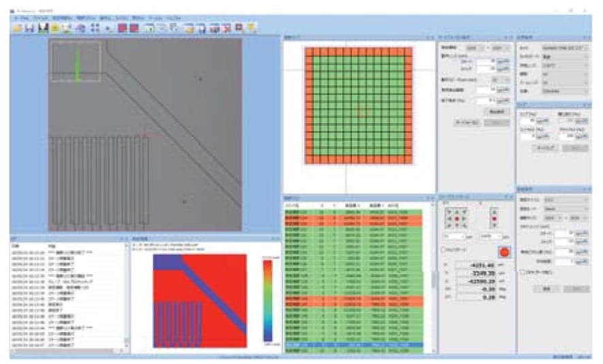This screenshot has height=364, width=603.
Task: Click the red magnifier icon in toolbar
Action: coord(239,28)
